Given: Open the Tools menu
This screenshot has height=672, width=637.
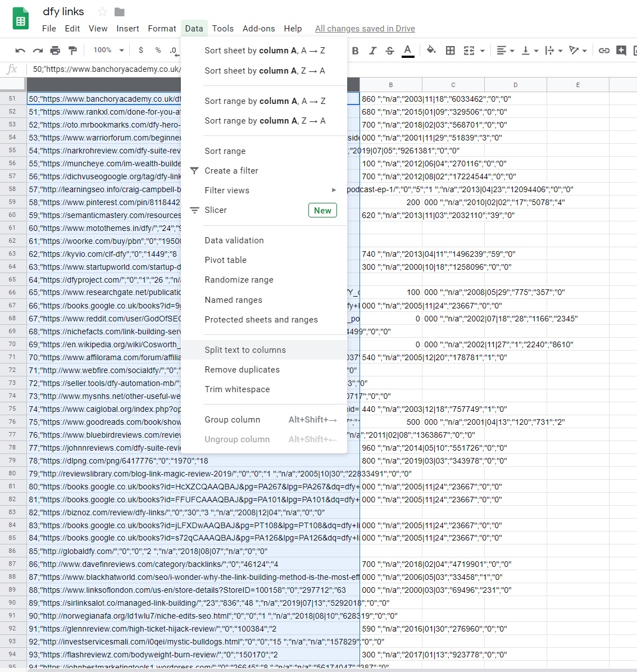Looking at the screenshot, I should 223,28.
